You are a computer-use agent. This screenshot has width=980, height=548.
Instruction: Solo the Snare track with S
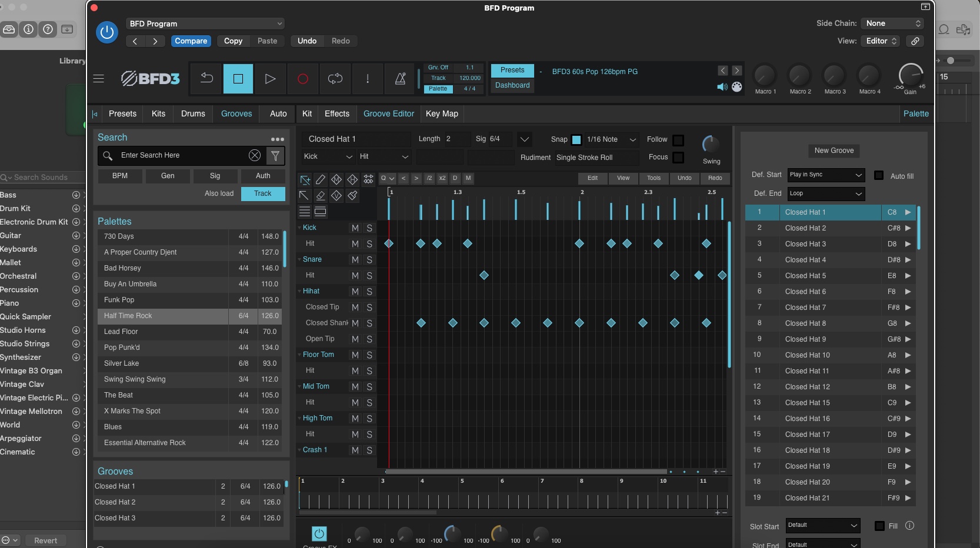coord(369,260)
